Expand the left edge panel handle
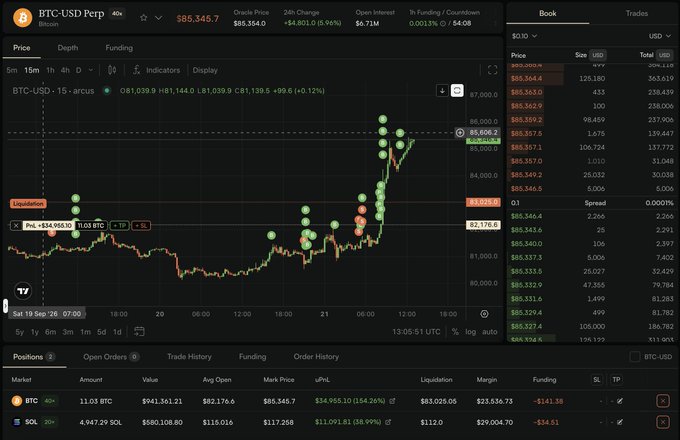680x440 pixels. pos(5,306)
